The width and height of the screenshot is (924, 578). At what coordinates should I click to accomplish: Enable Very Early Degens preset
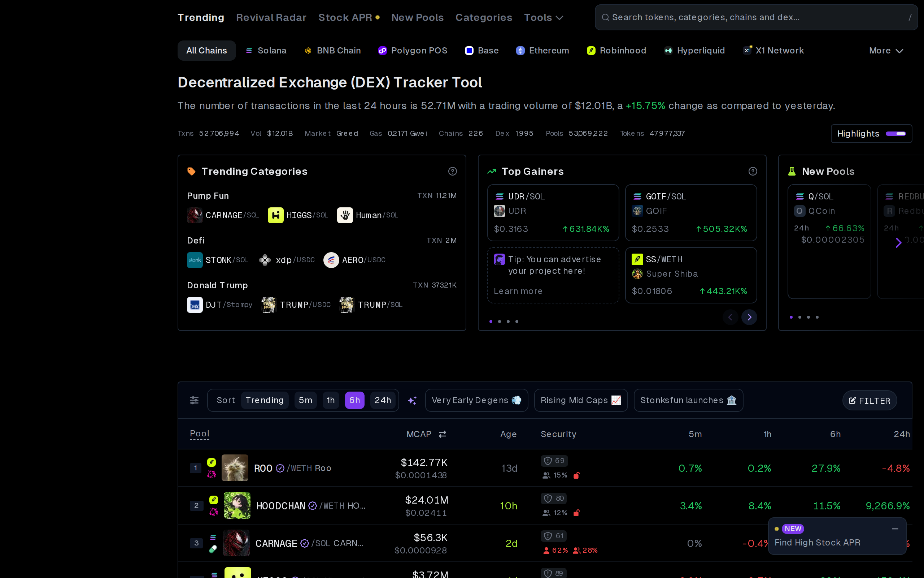tap(476, 400)
